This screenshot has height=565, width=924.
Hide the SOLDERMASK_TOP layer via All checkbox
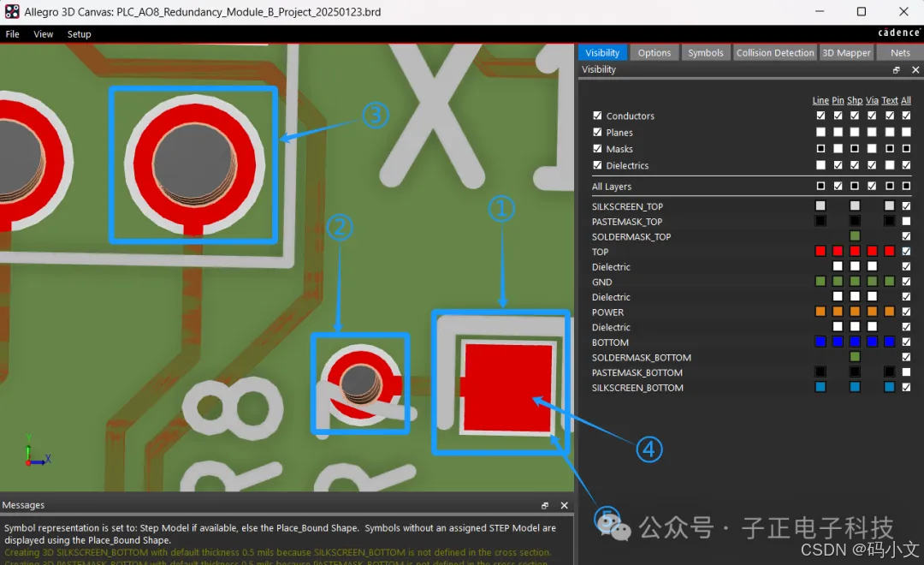click(x=906, y=236)
